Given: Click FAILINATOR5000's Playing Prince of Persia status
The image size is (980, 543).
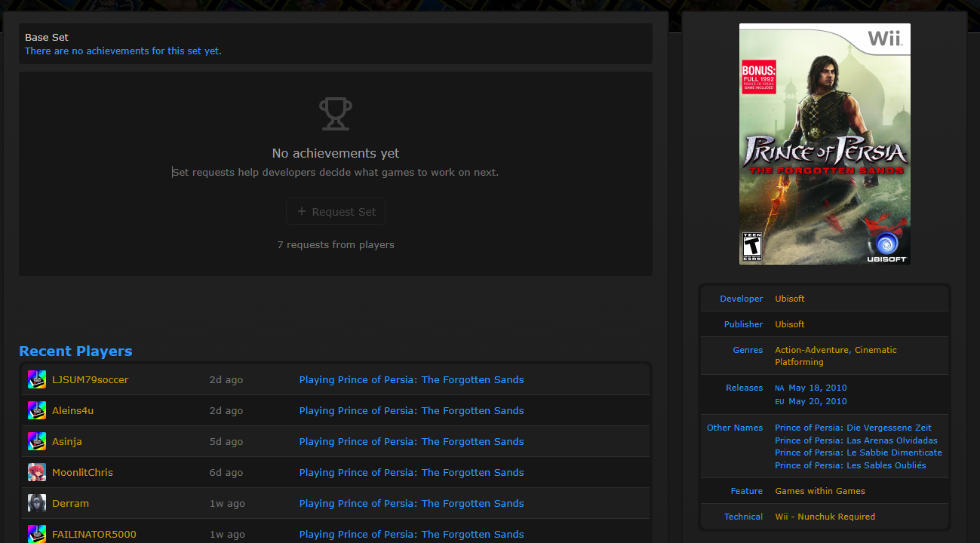Looking at the screenshot, I should pos(411,534).
